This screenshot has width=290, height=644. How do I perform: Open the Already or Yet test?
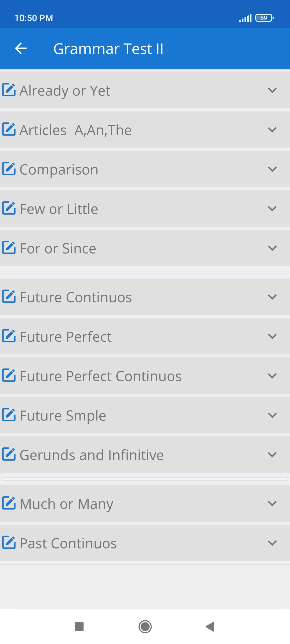coord(145,90)
